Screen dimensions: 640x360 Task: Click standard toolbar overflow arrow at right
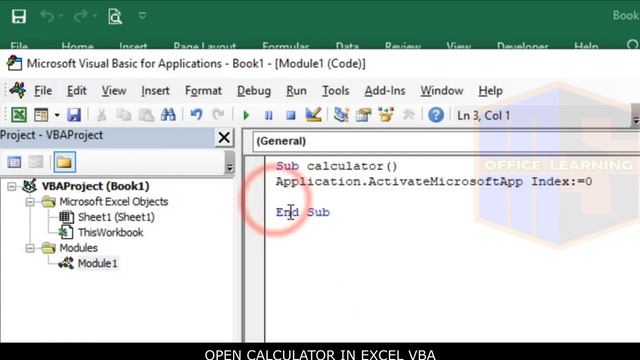coord(635,116)
